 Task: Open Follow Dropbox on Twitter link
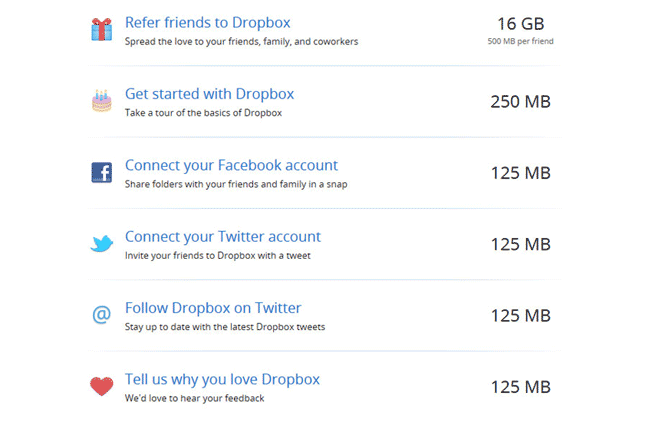tap(212, 308)
